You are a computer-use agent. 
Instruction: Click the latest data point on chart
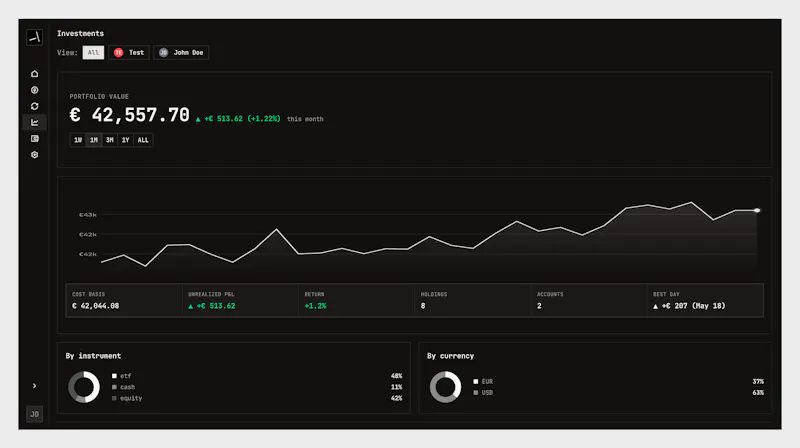[x=757, y=210]
